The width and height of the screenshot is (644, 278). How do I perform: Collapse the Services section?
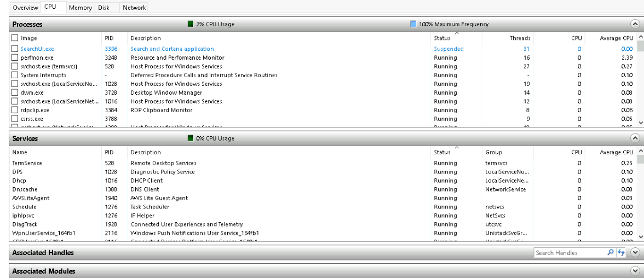(635, 138)
